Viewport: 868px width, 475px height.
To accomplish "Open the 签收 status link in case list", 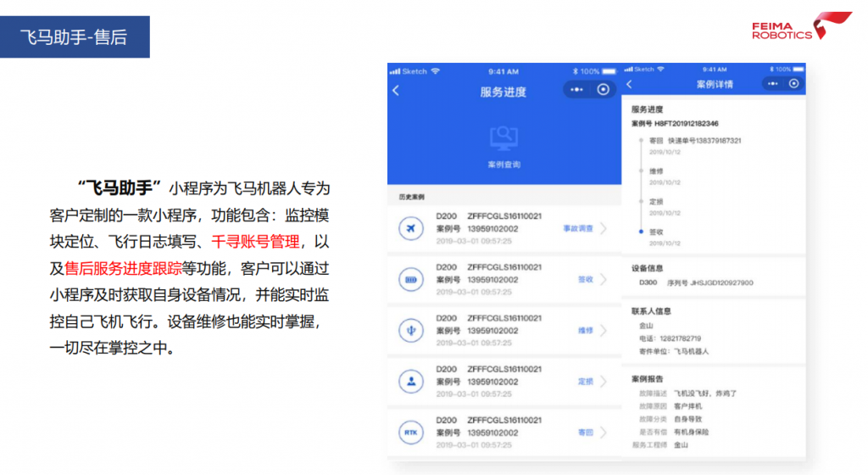I will click(586, 280).
